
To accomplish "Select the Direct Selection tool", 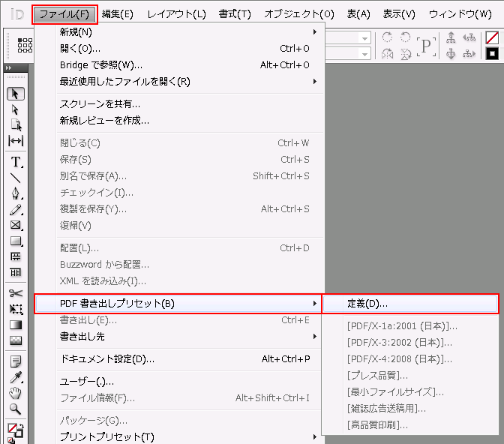I will [x=15, y=109].
